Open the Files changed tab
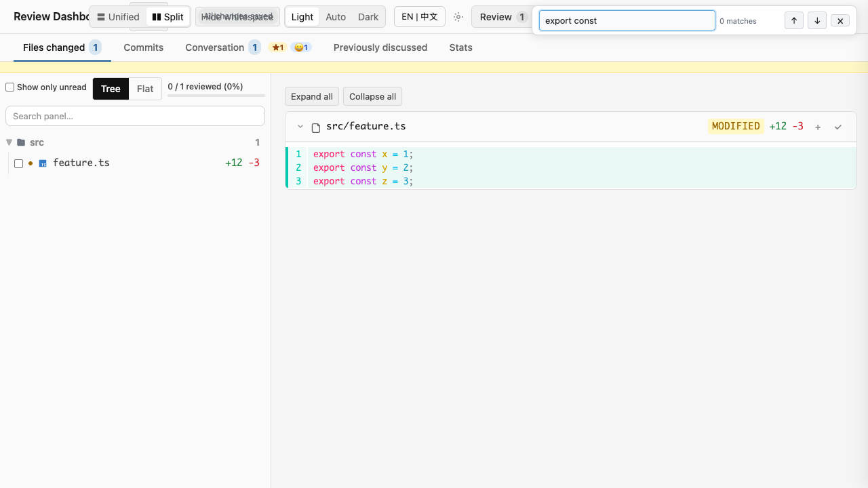Viewport: 868px width, 488px height. pyautogui.click(x=62, y=47)
